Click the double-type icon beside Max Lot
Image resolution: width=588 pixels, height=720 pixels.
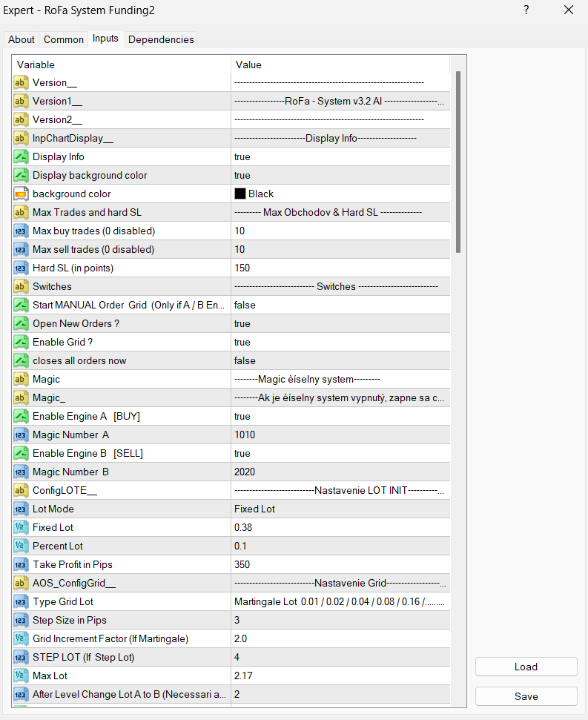21,676
